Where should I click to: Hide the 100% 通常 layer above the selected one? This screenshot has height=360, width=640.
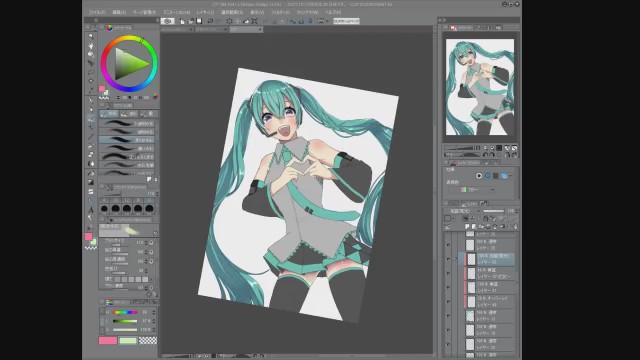448,244
